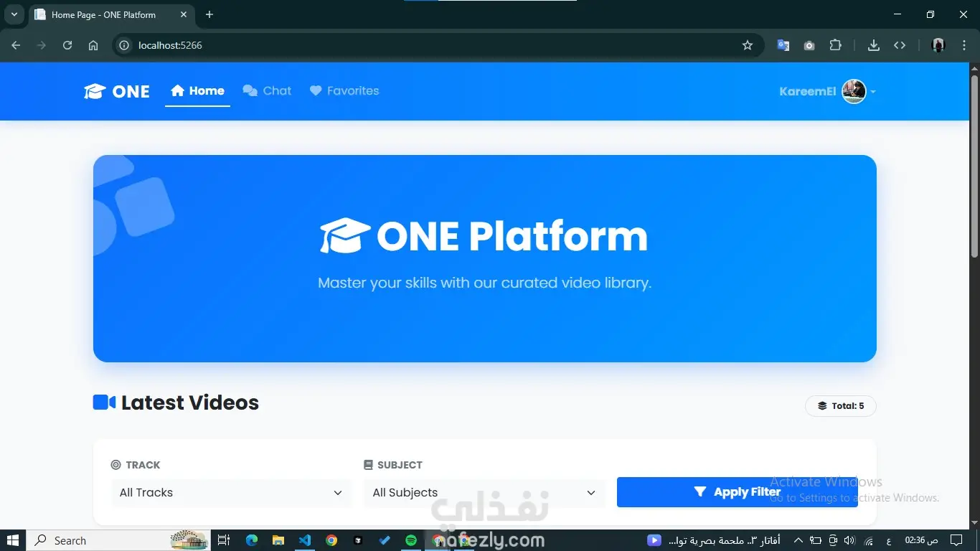
Task: Click the Total: 5 badge
Action: tap(840, 406)
